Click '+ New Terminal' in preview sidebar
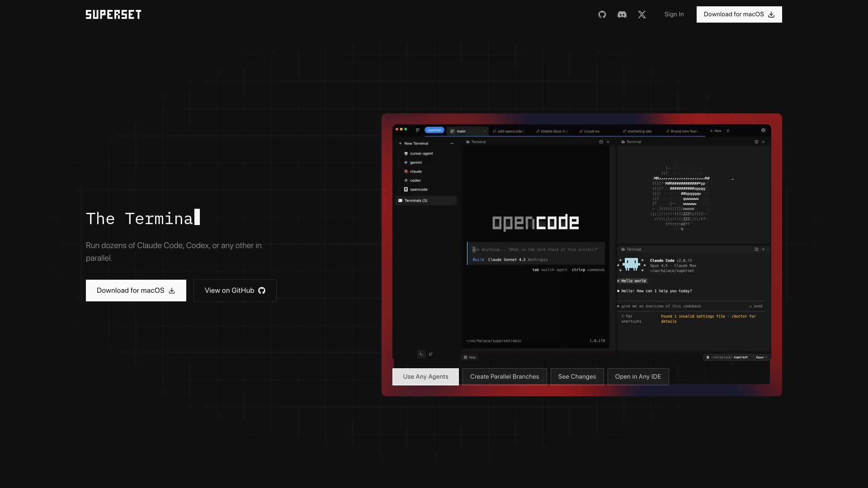 point(414,144)
